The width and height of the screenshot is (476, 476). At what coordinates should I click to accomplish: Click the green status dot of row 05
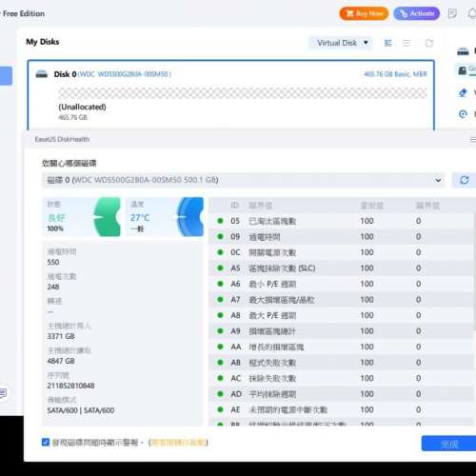[220, 221]
